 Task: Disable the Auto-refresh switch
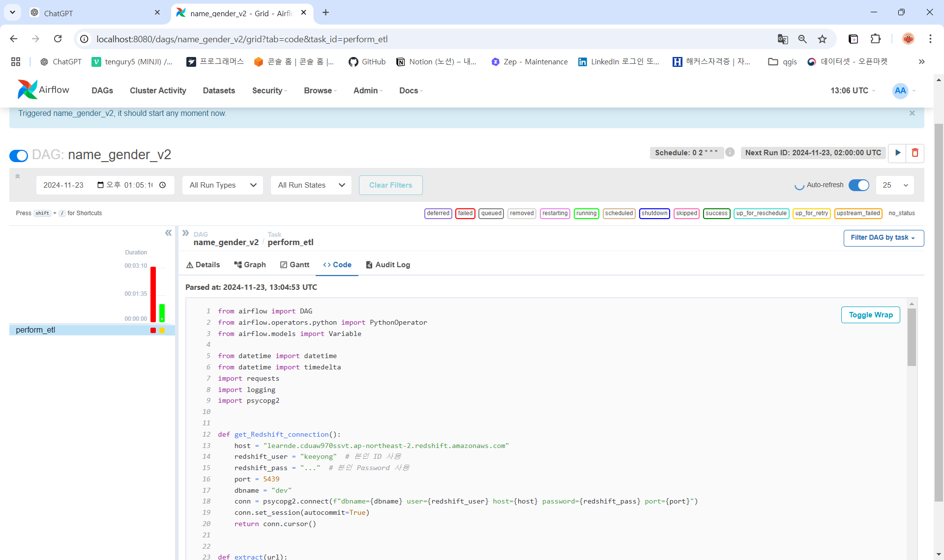[x=858, y=185]
